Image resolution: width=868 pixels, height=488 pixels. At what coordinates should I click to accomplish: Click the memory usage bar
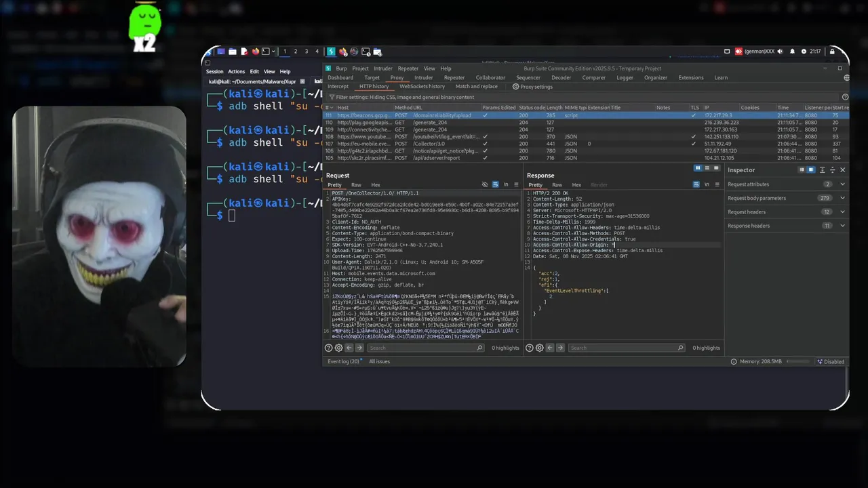pos(797,361)
